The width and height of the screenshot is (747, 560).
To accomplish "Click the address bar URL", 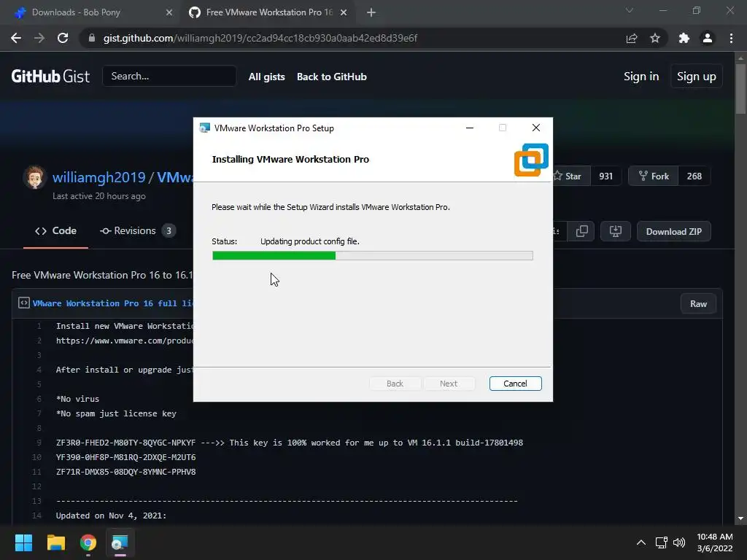I will 260,38.
